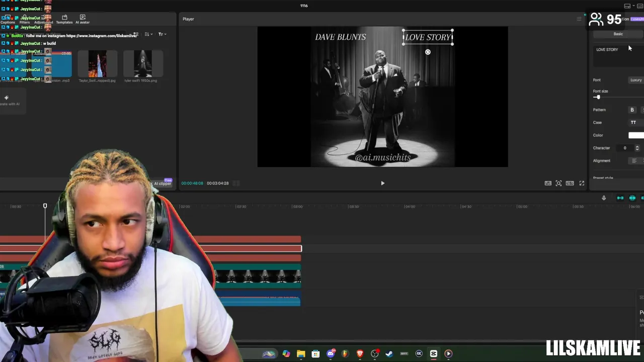Adjust the font size slider handle

coord(598,97)
